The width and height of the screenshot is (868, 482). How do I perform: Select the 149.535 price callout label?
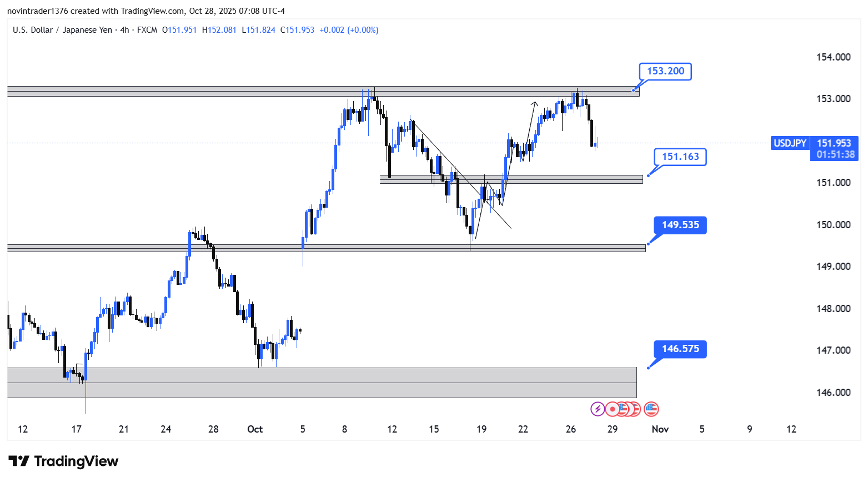click(x=680, y=225)
